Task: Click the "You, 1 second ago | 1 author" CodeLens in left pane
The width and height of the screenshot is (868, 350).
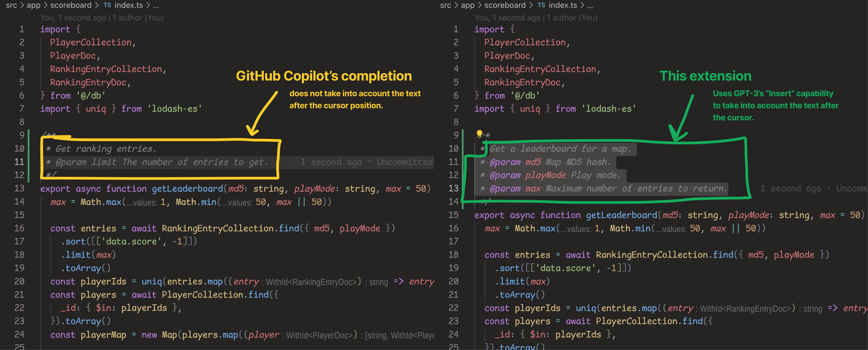Action: [x=101, y=18]
